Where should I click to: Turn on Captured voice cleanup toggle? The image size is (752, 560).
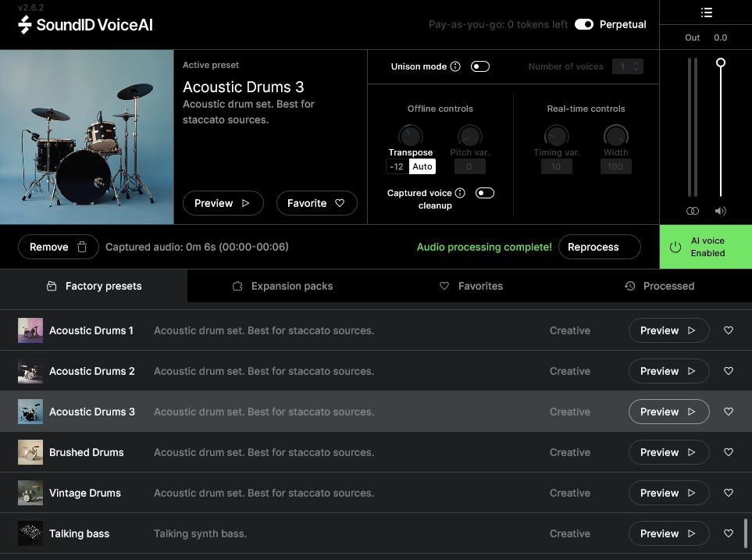click(485, 193)
